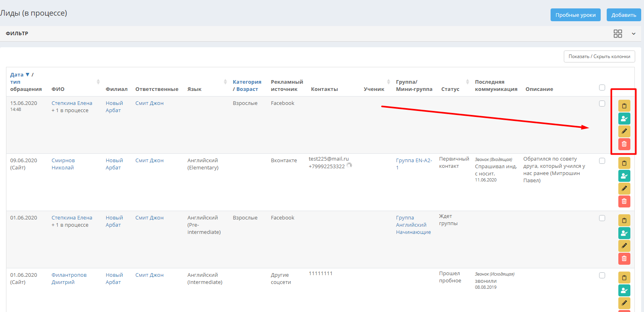Image resolution: width=644 pixels, height=312 pixels.
Task: Click contact value 11111111
Action: [320, 273]
